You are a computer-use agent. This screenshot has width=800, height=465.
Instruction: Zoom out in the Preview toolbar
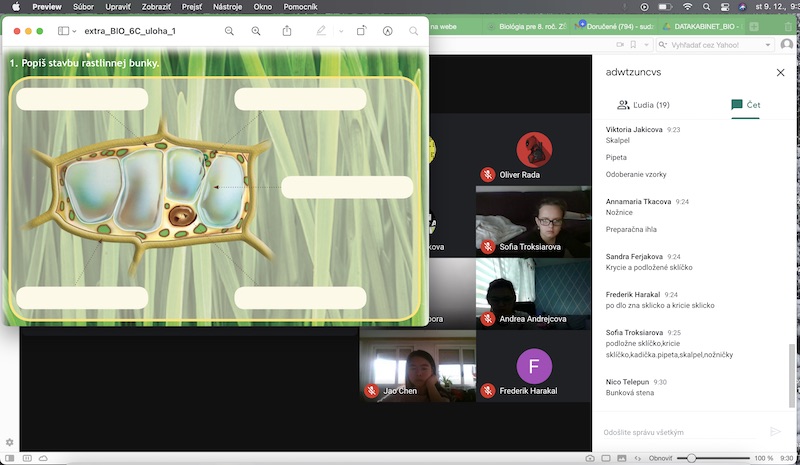tap(229, 31)
